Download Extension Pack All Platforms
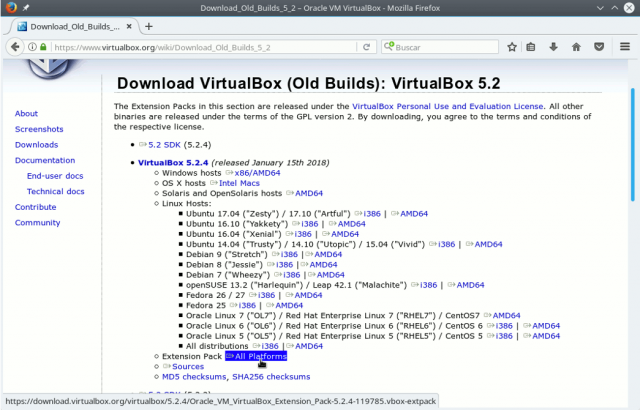640x410 pixels. (x=256, y=356)
